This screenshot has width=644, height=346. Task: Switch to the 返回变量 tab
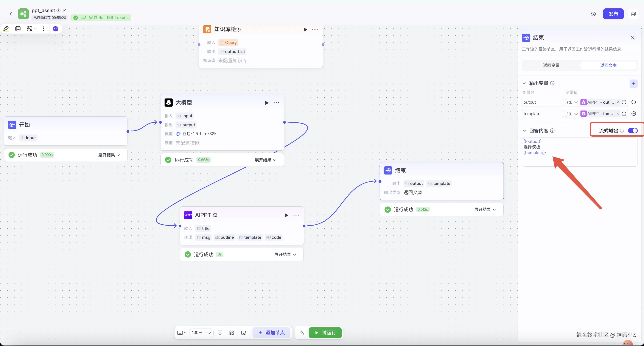(x=551, y=65)
